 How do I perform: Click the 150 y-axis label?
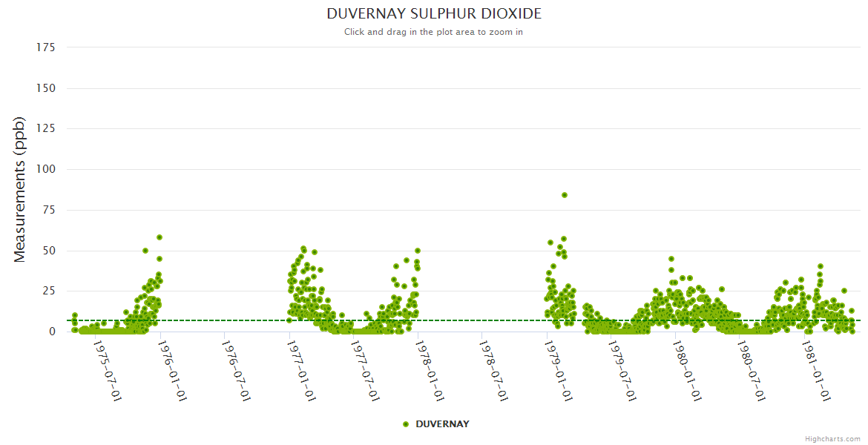pyautogui.click(x=46, y=88)
